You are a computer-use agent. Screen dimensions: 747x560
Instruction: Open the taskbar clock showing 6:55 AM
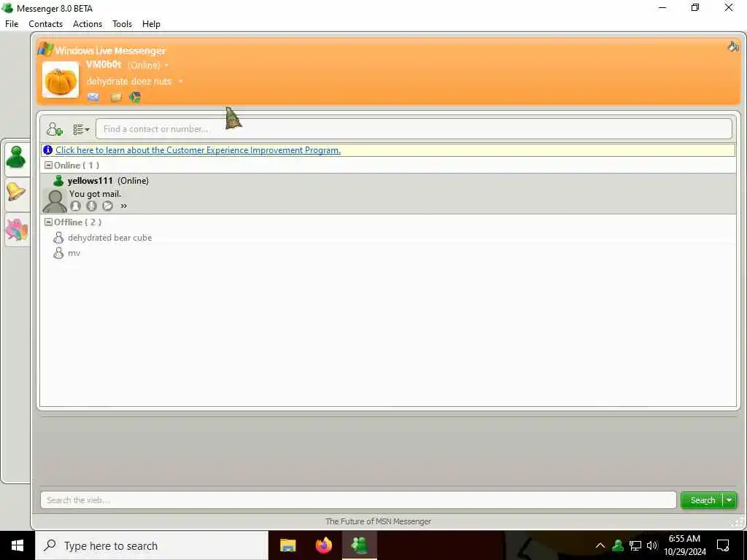click(684, 545)
